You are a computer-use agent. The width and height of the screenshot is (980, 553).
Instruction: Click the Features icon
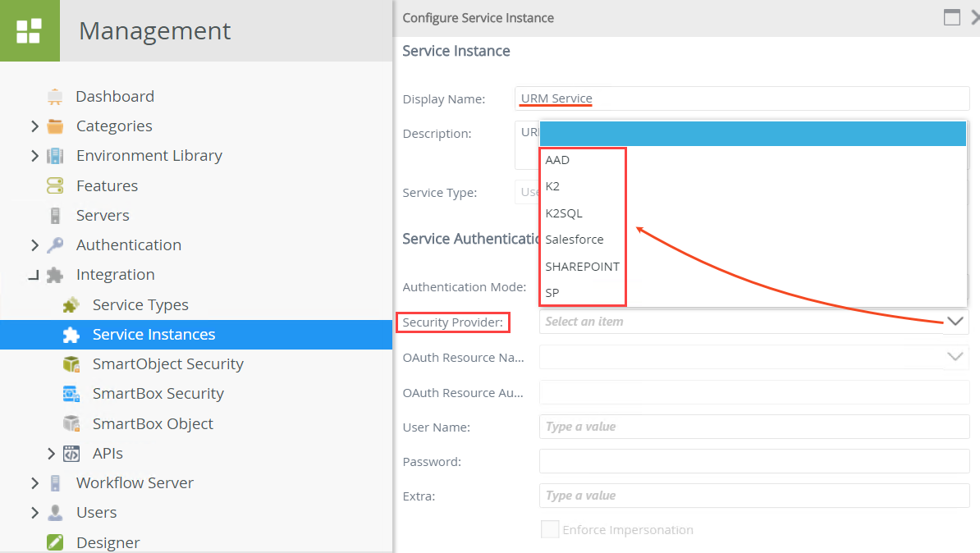click(x=54, y=185)
